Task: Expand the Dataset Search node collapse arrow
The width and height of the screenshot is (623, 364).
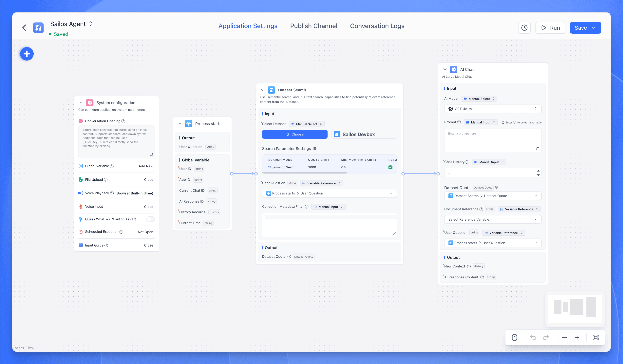Action: [263, 90]
